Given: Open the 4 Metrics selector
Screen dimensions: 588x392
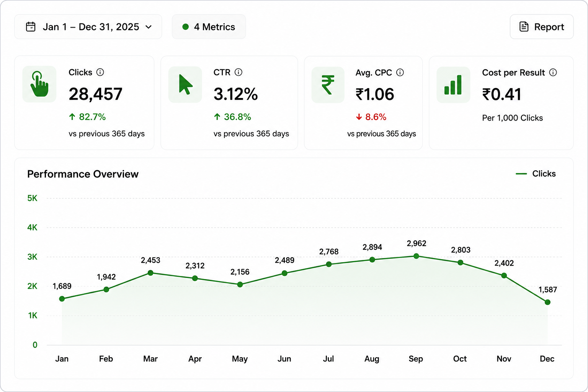Looking at the screenshot, I should pyautogui.click(x=209, y=27).
